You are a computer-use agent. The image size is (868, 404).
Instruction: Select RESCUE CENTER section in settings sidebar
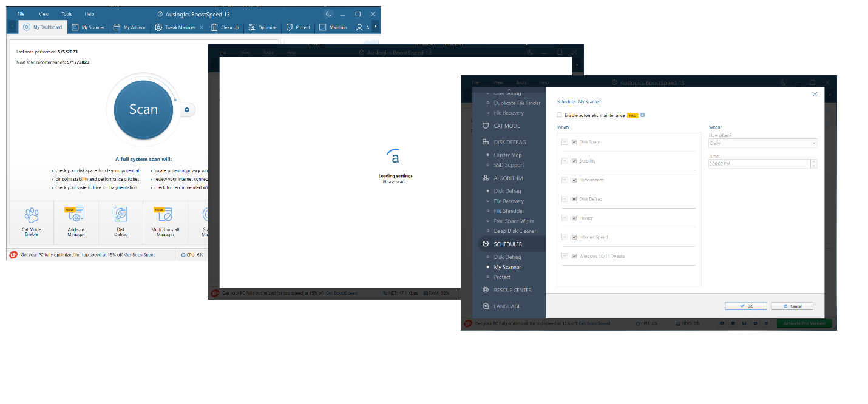click(512, 290)
